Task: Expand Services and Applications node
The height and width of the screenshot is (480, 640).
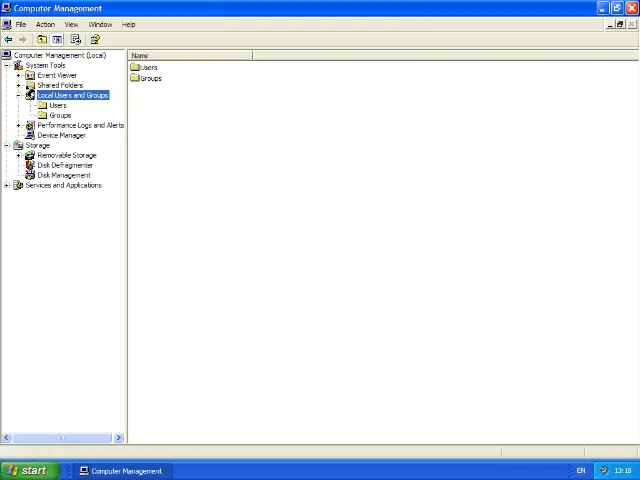Action: pyautogui.click(x=7, y=185)
